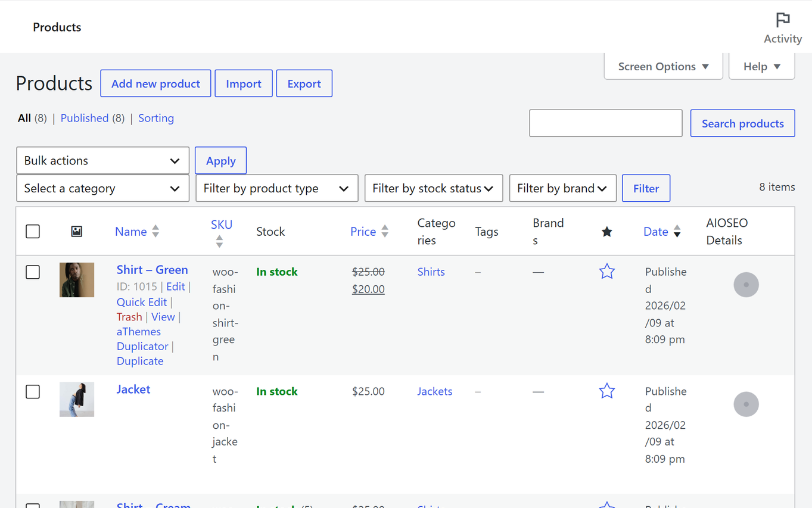Click the Search products button
This screenshot has width=812, height=508.
click(742, 123)
